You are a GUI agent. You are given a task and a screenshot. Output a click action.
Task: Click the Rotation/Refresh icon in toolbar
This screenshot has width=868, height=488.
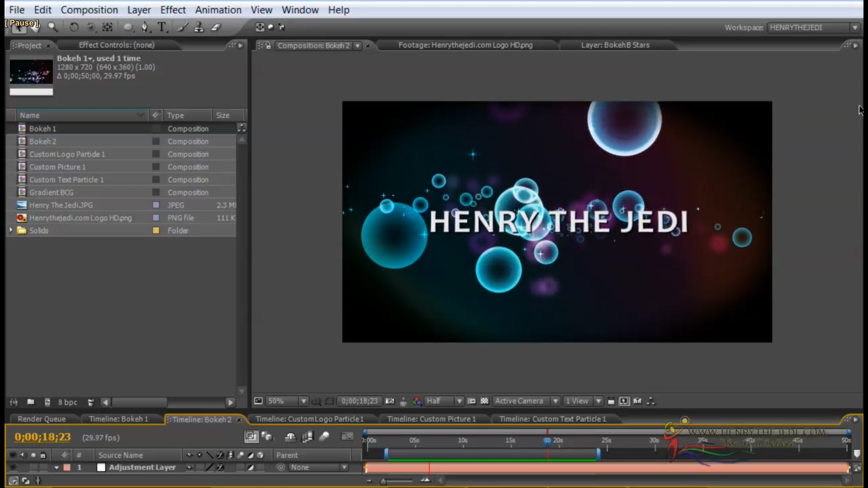73,27
